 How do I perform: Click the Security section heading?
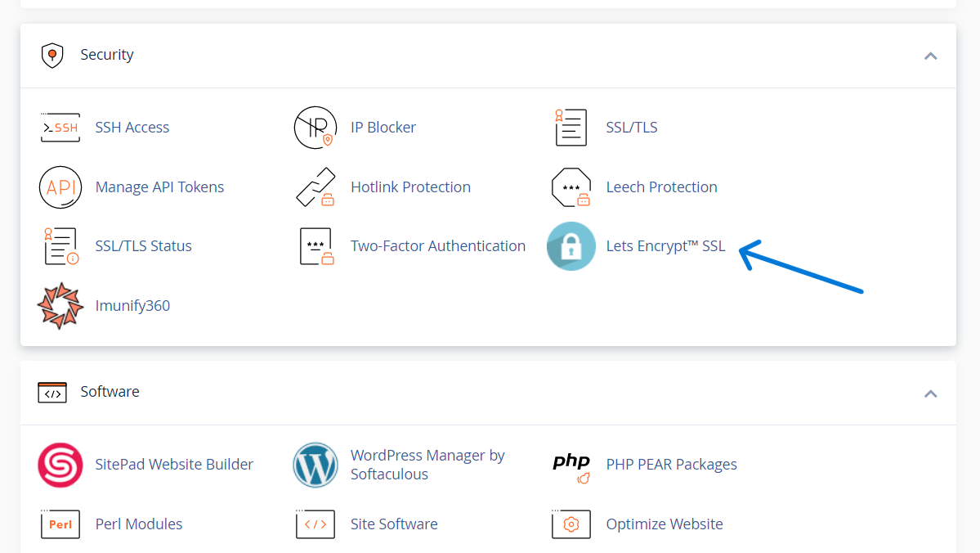tap(107, 55)
